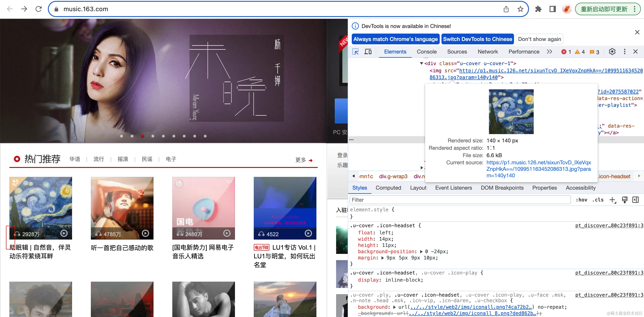Toggle element state with :hov
644x317 pixels.
coord(582,200)
